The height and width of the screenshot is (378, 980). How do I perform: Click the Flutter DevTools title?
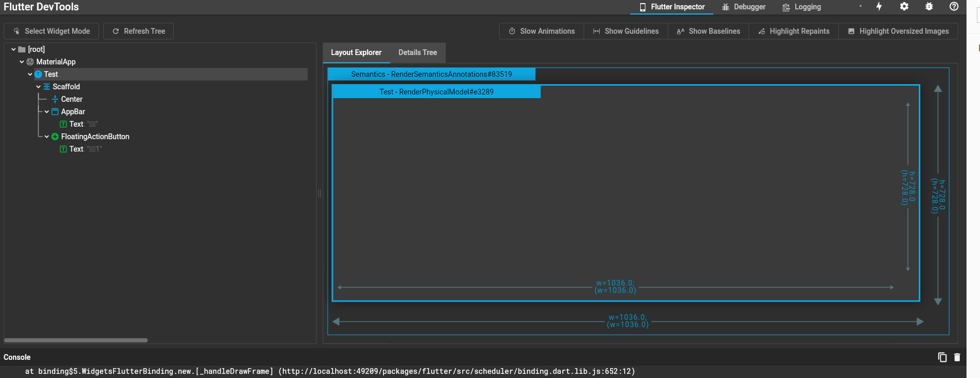(x=42, y=7)
